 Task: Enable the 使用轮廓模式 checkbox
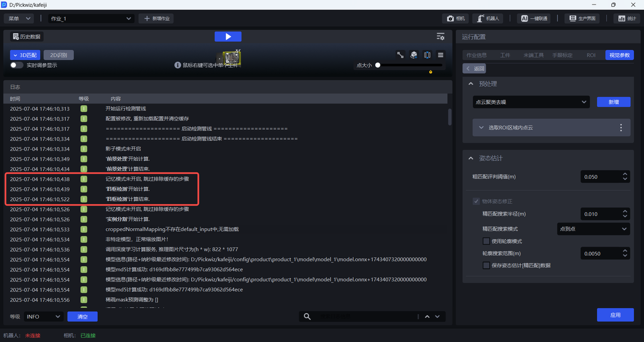tap(486, 241)
